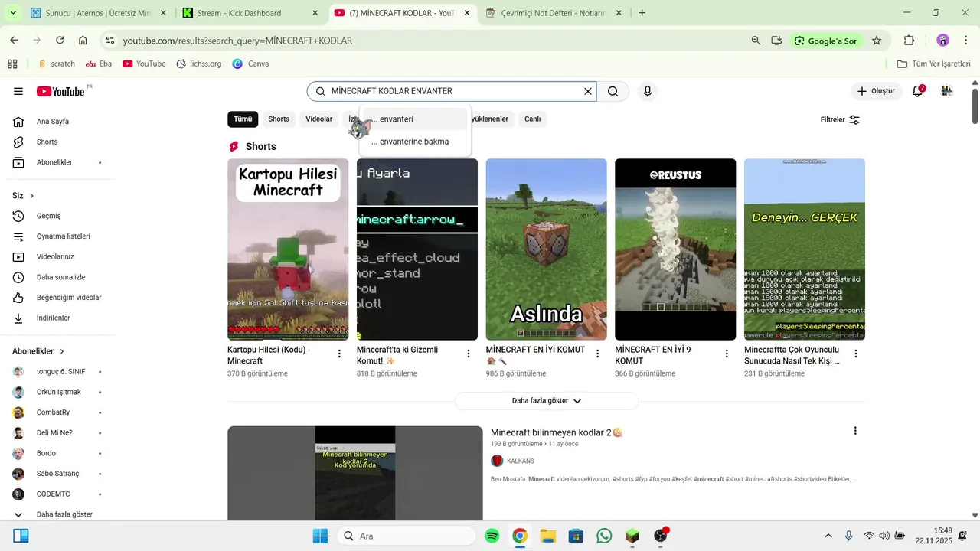Open Kartopu Hilesi Minecraft short thumbnail
Screen dimensions: 980x551
288,249
